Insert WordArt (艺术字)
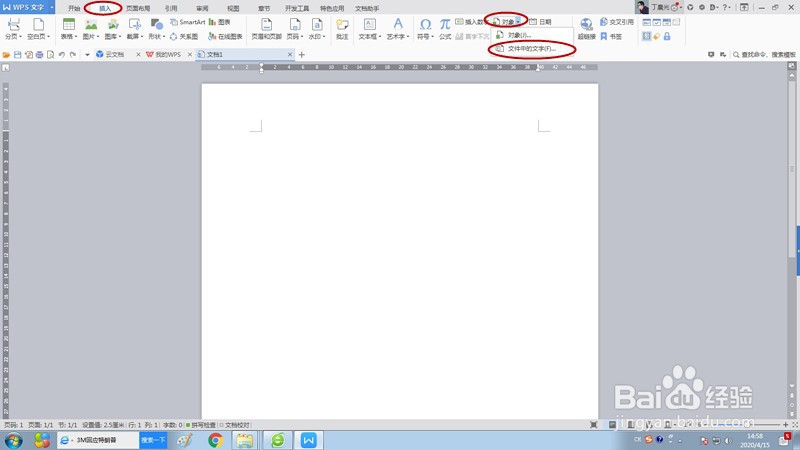 [x=397, y=29]
